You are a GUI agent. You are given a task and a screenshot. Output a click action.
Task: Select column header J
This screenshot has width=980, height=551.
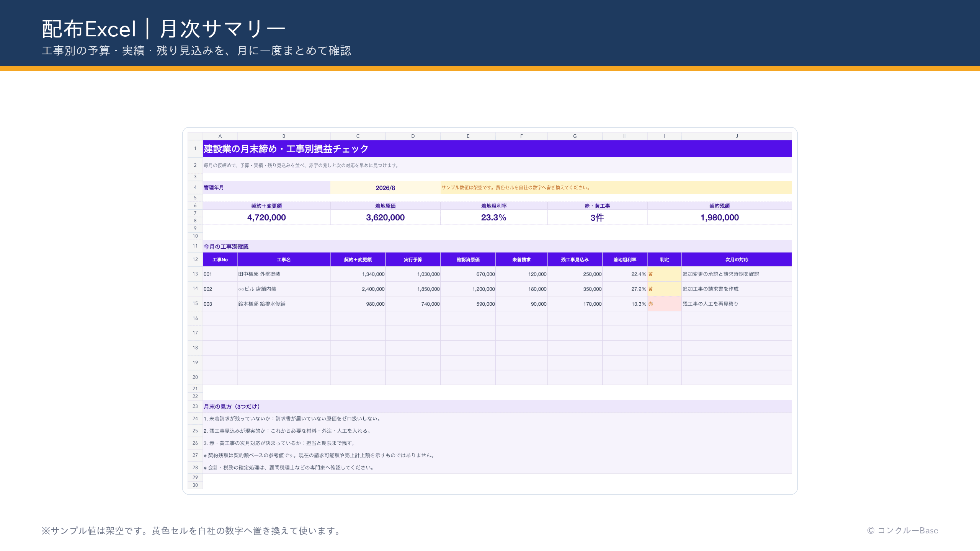point(737,136)
